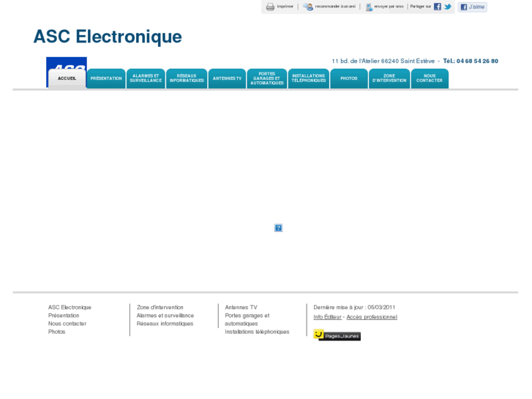532x399 pixels.
Task: Click the address '11 bd. de l'Atelier' text
Action: [356, 61]
